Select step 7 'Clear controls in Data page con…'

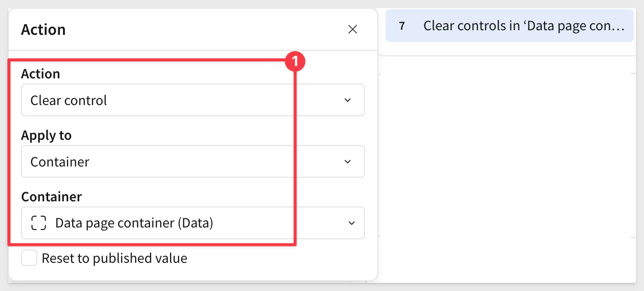click(509, 26)
